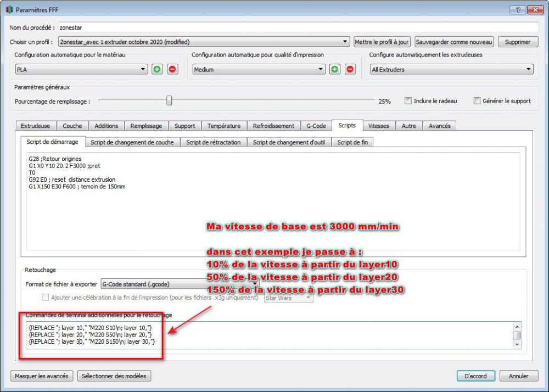549x392 pixels.
Task: Open Script de changement de couche sub-tab
Action: [132, 142]
